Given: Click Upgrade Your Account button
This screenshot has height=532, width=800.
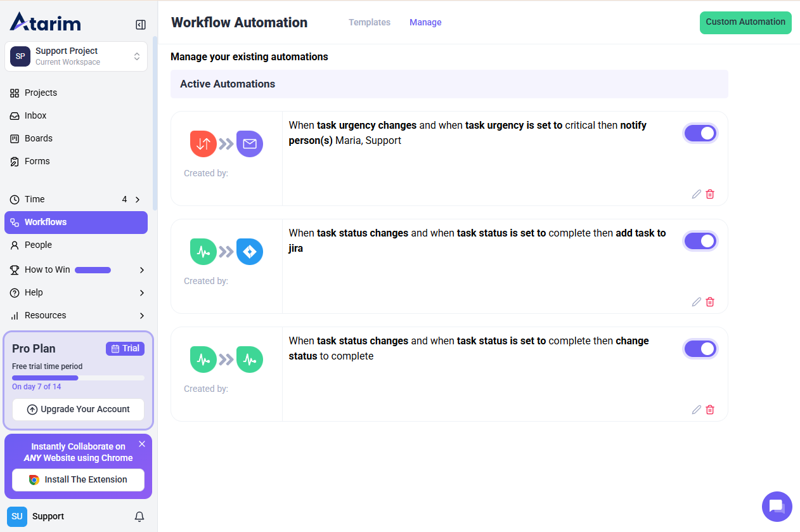Looking at the screenshot, I should coord(78,409).
